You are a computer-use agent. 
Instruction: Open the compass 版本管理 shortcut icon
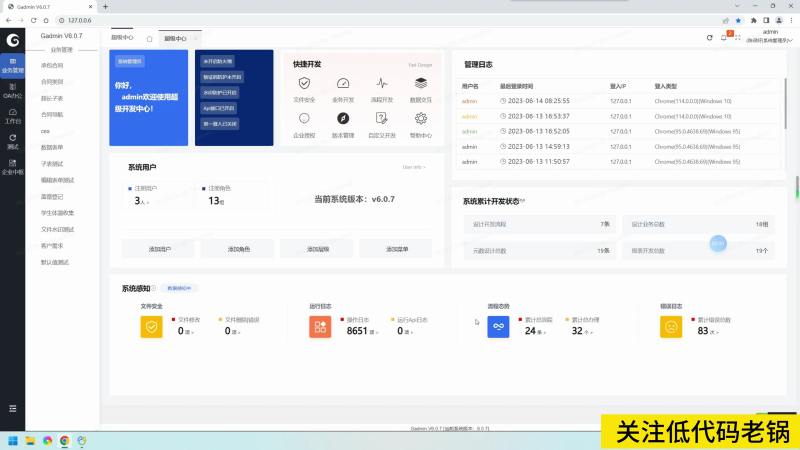tap(343, 118)
